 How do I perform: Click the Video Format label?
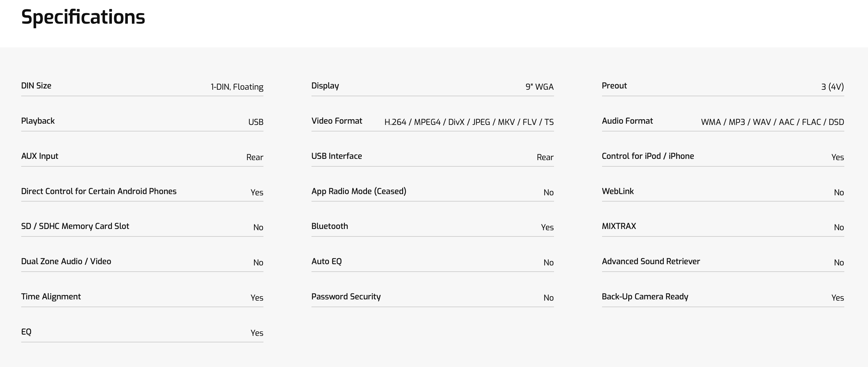[336, 121]
